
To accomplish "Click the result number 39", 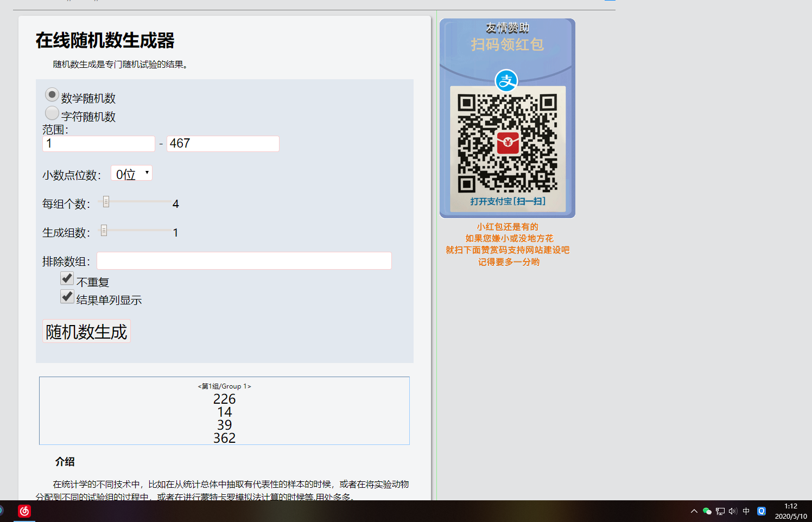I will 224,425.
